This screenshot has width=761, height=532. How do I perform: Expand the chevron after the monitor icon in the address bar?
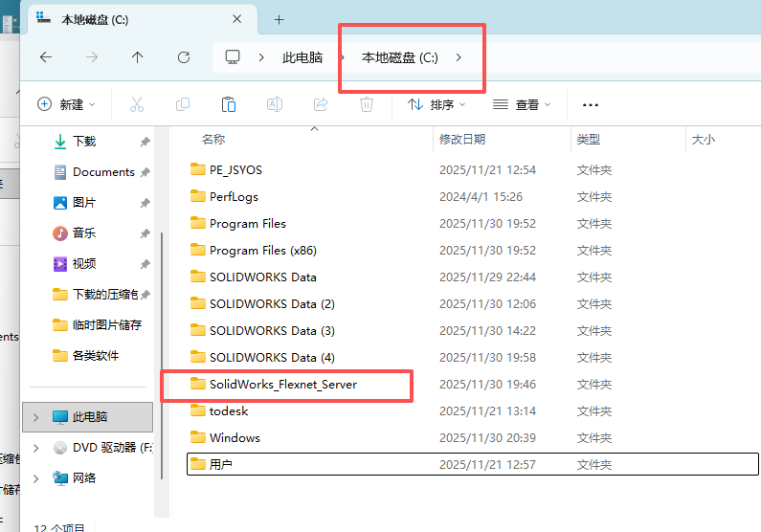(261, 57)
